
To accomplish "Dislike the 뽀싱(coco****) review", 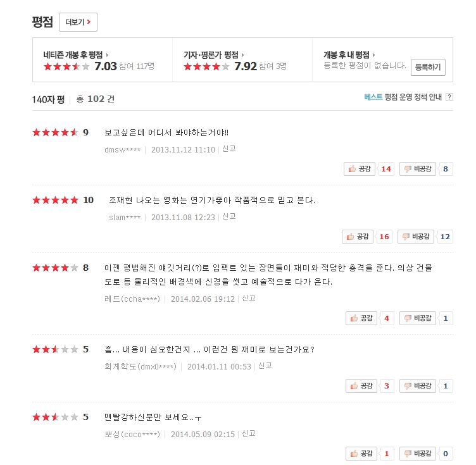I will (x=420, y=454).
